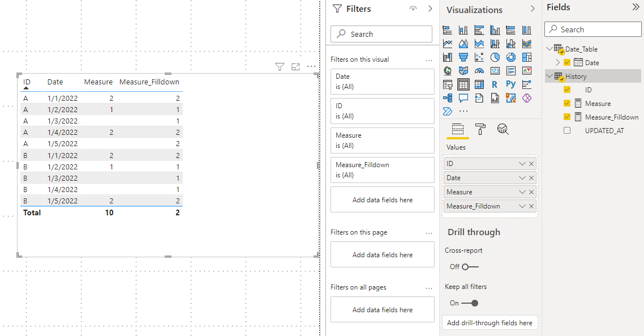The image size is (644, 336).
Task: Choose the R script visual
Action: point(495,84)
